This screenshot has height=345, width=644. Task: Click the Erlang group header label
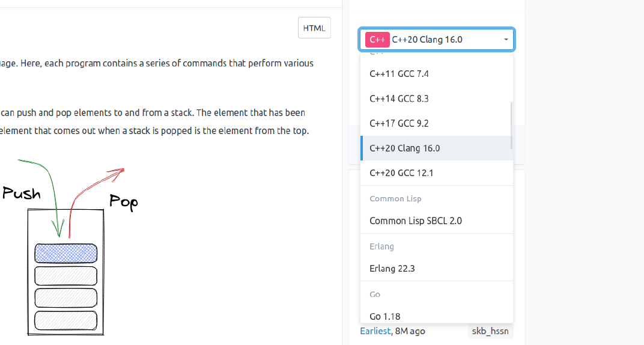pyautogui.click(x=381, y=246)
